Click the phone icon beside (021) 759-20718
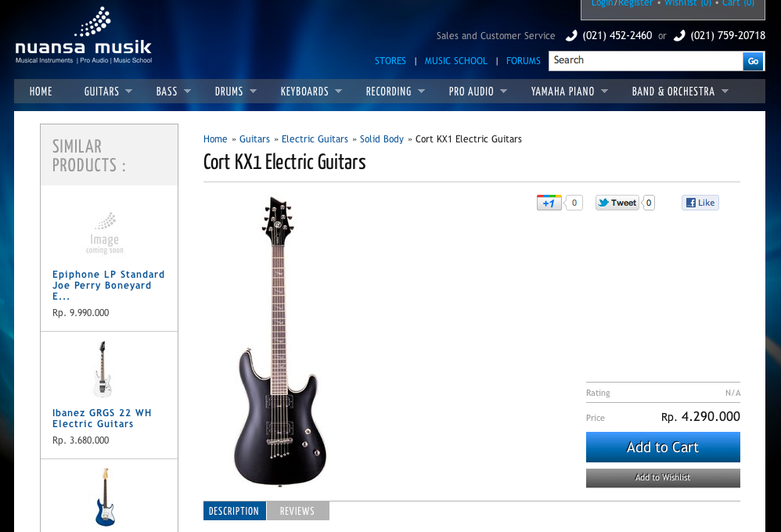Viewport: 781px width, 532px height. pyautogui.click(x=679, y=36)
